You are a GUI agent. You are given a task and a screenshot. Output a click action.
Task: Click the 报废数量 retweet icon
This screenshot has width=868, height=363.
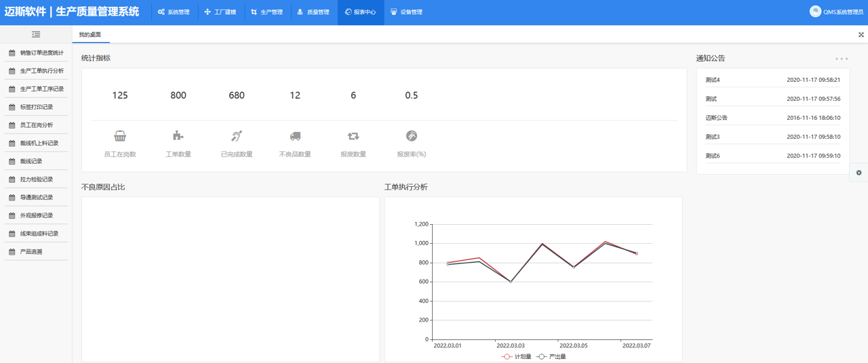click(353, 136)
